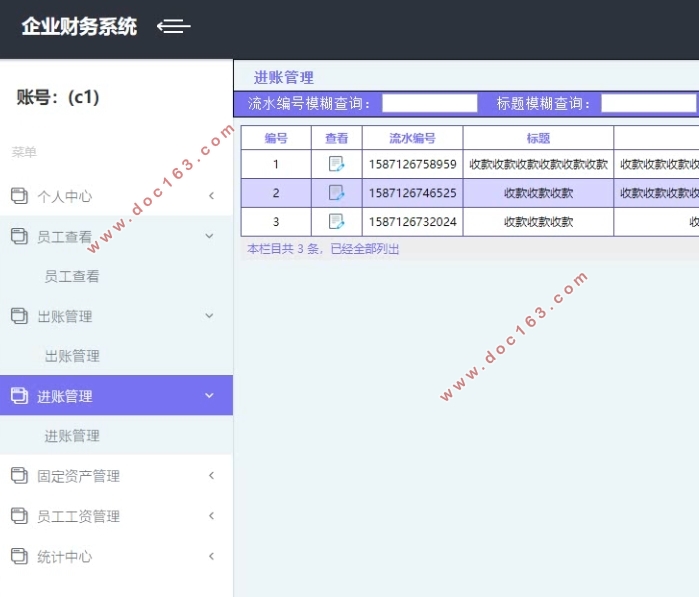699x597 pixels.
Task: Click the 进账管理 highlighted menu icon
Action: coord(19,395)
